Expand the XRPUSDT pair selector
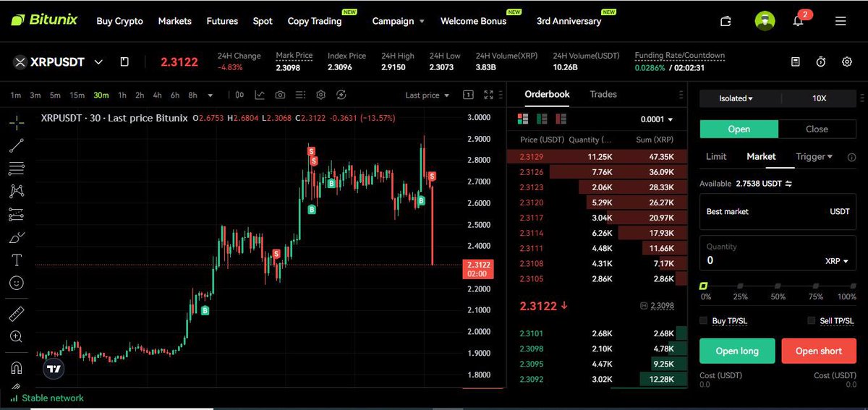This screenshot has height=410, width=868. (99, 62)
